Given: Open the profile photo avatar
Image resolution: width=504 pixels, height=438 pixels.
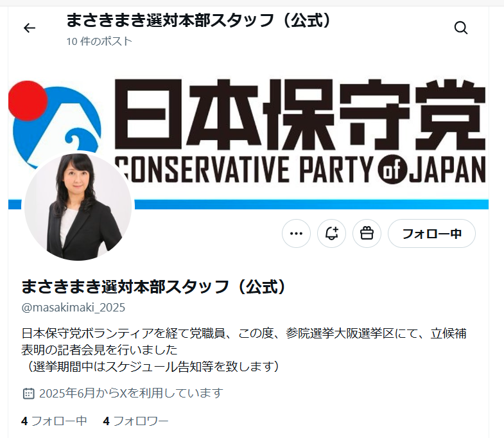Looking at the screenshot, I should point(78,206).
